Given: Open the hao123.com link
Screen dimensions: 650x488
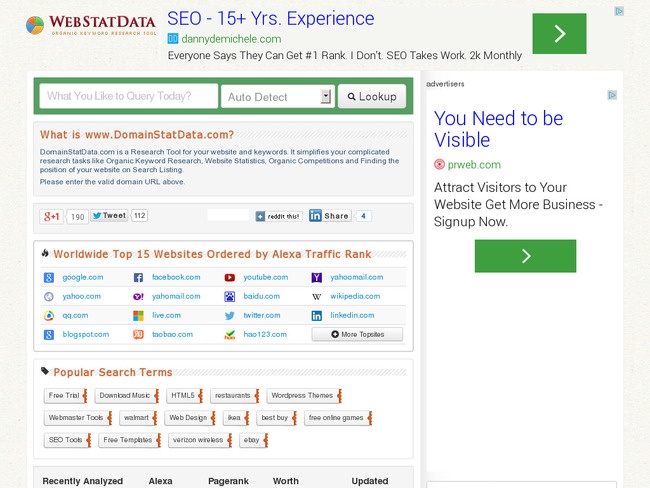Looking at the screenshot, I should 265,335.
